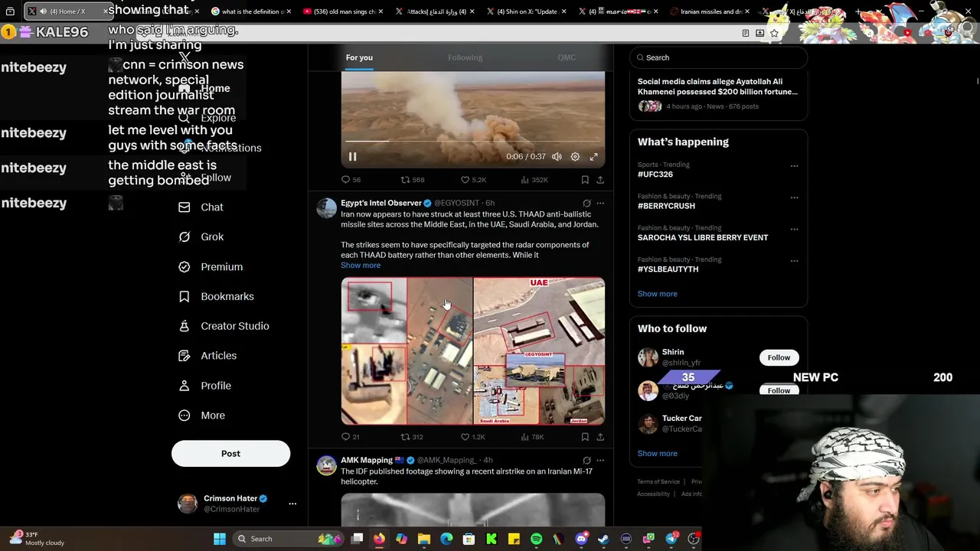This screenshot has width=980, height=551.
Task: Open options for #UFC326 trend
Action: click(794, 166)
